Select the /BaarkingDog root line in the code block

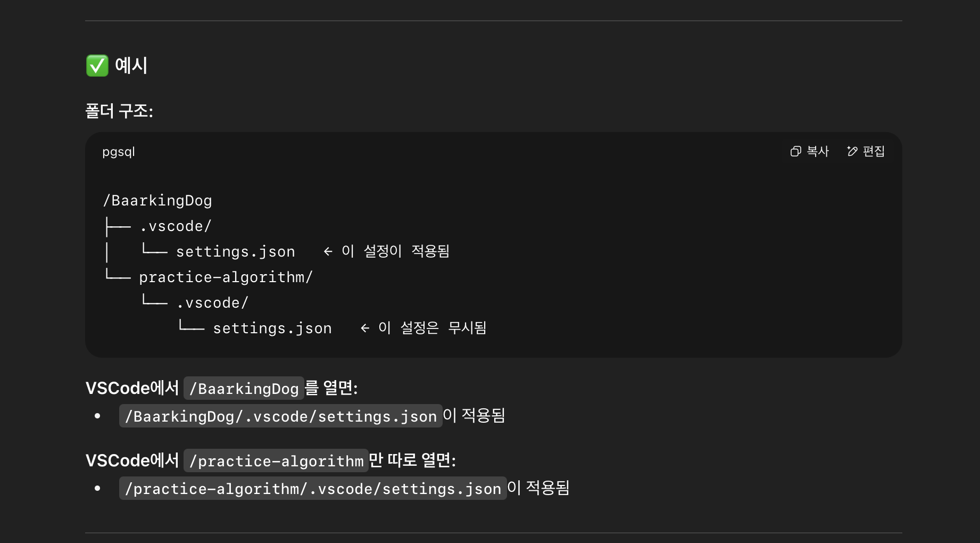(x=157, y=201)
